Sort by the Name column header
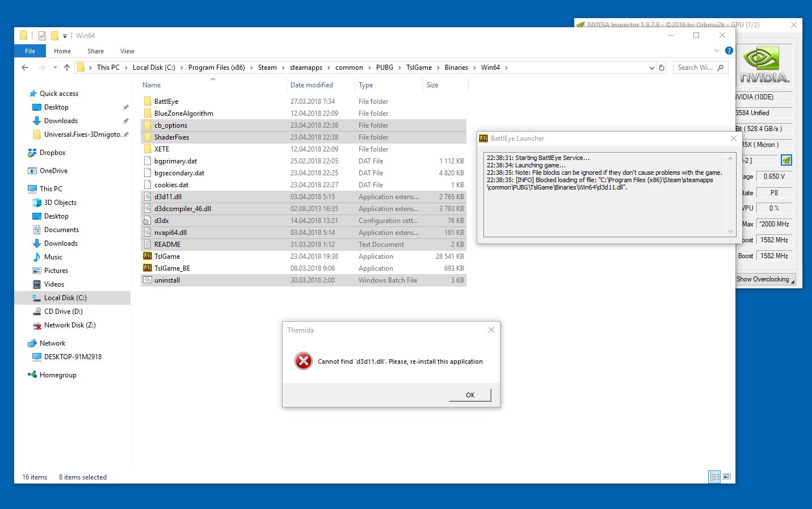 (213, 85)
